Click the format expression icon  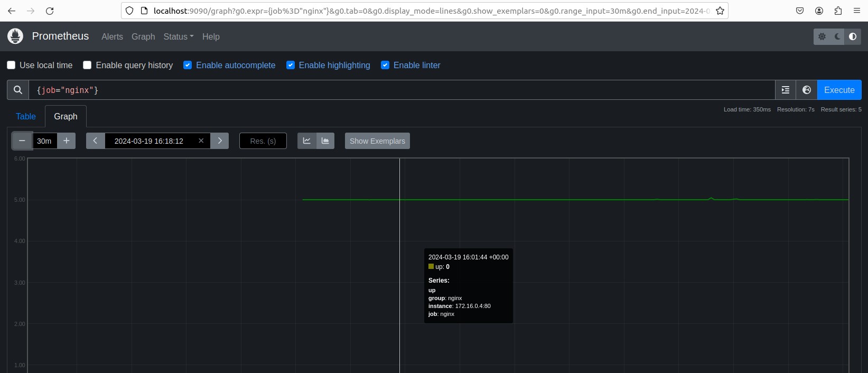(x=786, y=90)
